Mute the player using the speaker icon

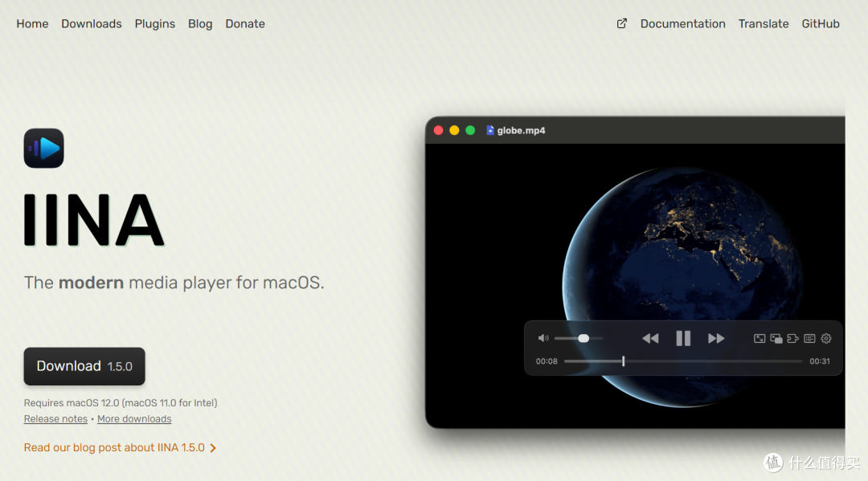click(x=543, y=338)
